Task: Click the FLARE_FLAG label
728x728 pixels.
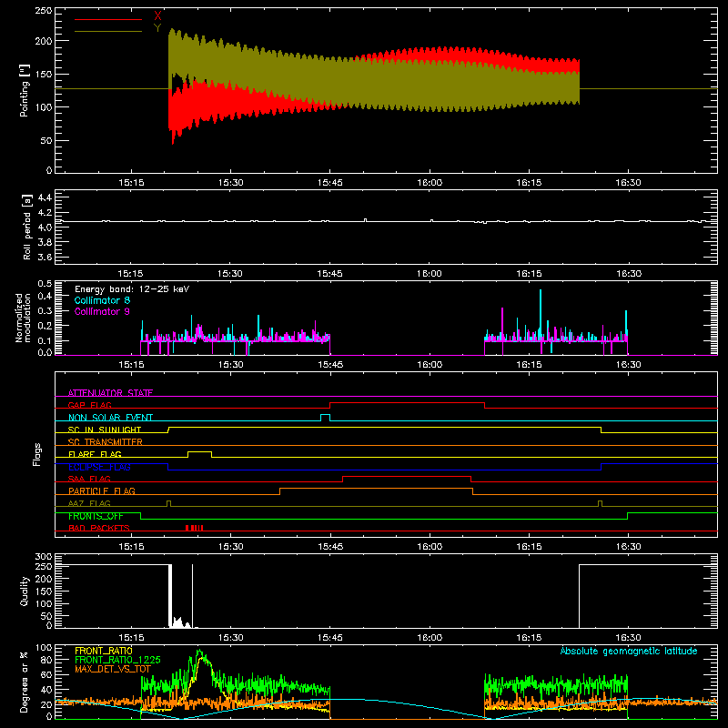Action: tap(95, 454)
